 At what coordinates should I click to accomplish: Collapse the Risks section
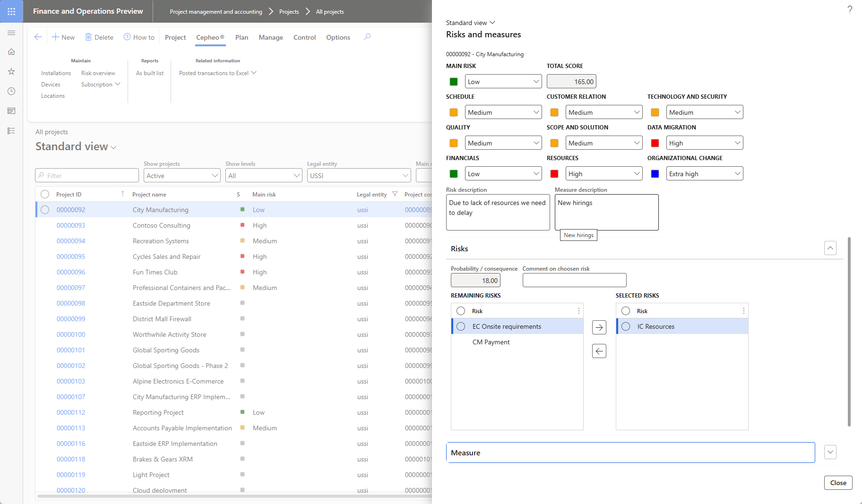tap(830, 248)
